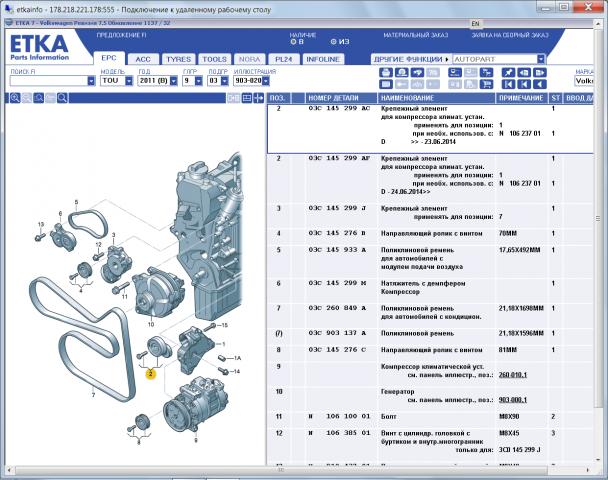Click the МАРКА field showing Volk
The height and width of the screenshot is (480, 608).
[x=584, y=81]
